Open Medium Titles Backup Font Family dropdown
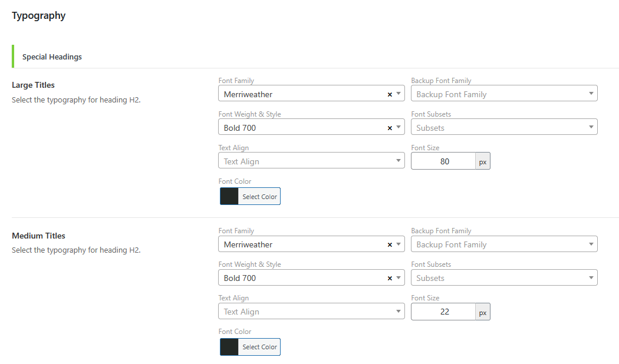Screen dimensions: 619x364 click(504, 244)
